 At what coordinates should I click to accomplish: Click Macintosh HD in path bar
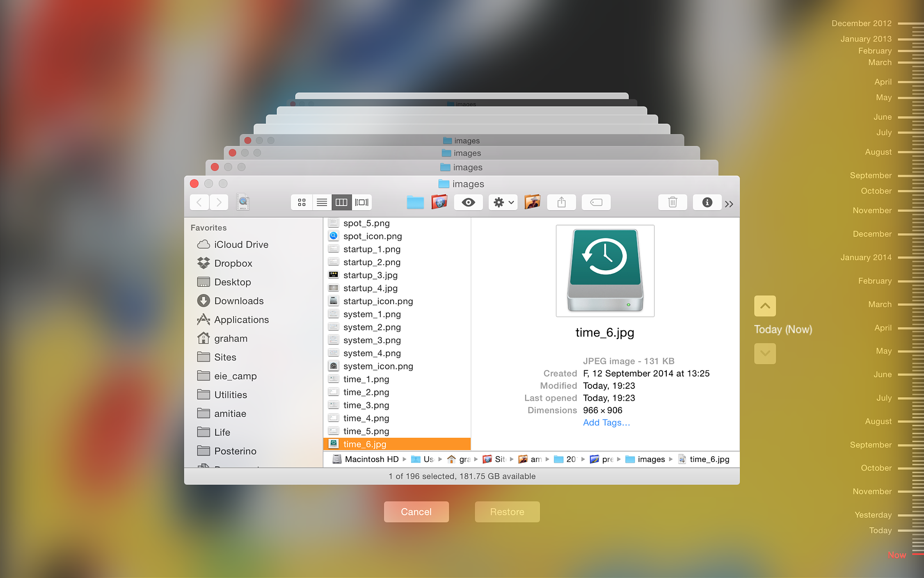[365, 459]
